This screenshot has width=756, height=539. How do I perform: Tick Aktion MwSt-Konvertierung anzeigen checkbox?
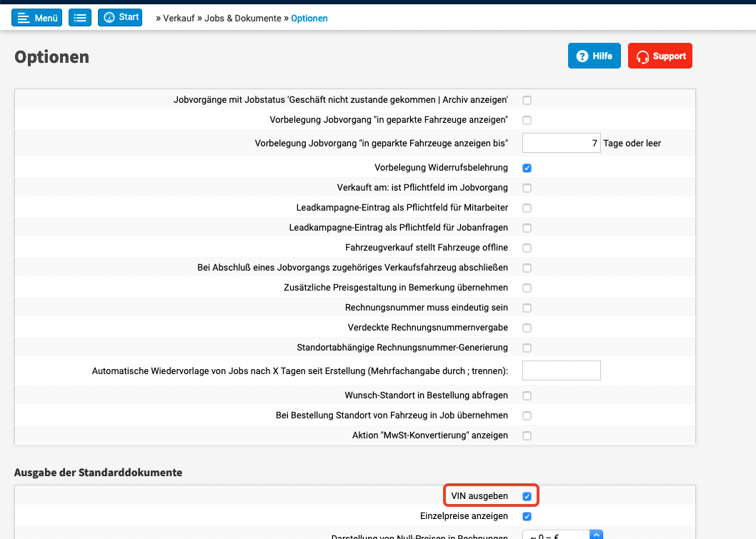coord(527,435)
